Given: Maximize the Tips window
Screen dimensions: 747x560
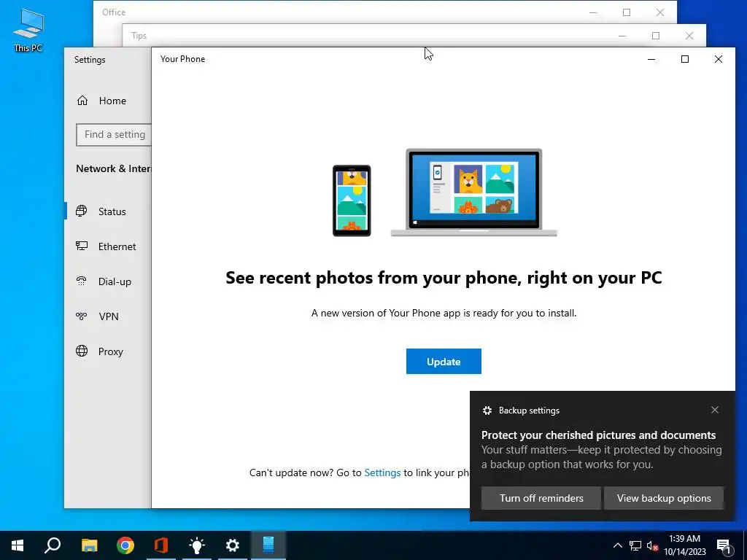Looking at the screenshot, I should (x=656, y=36).
